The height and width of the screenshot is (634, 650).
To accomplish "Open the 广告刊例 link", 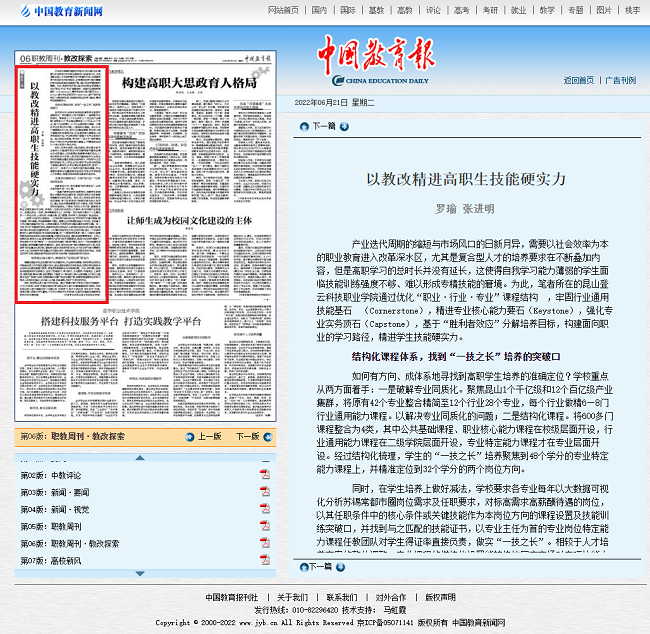I will [620, 80].
